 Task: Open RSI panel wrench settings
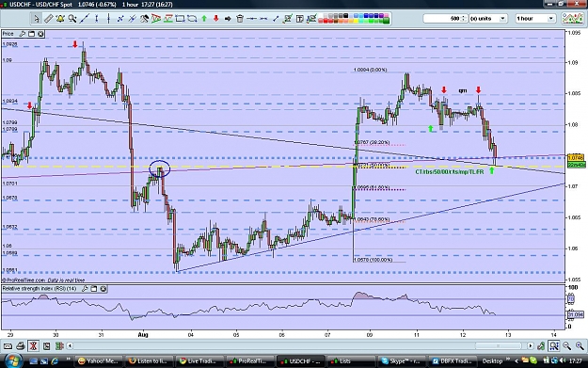click(x=85, y=289)
